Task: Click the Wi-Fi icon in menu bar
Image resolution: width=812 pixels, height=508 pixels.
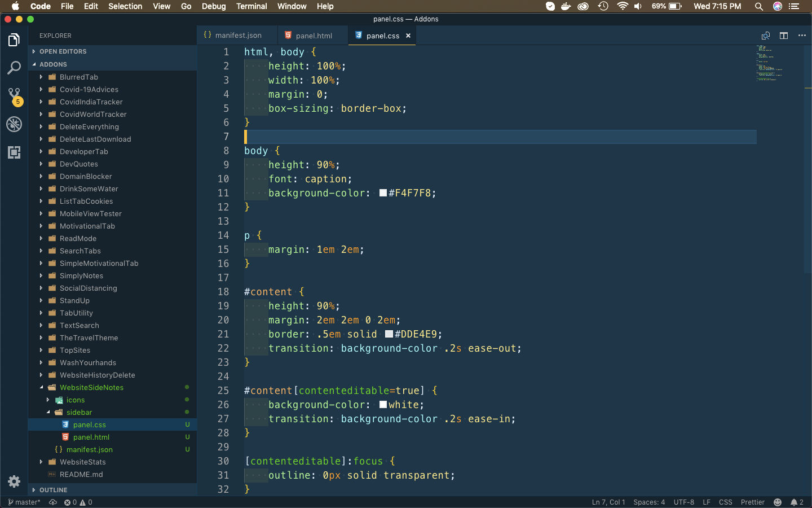Action: (623, 6)
